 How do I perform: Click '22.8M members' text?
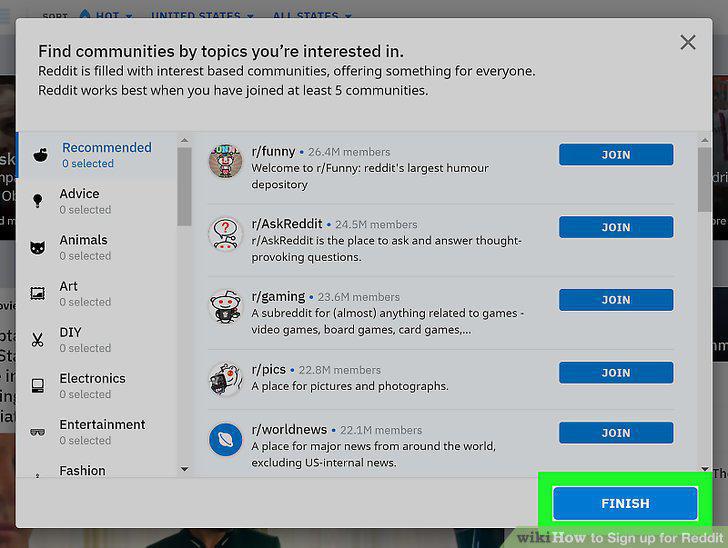(x=339, y=370)
